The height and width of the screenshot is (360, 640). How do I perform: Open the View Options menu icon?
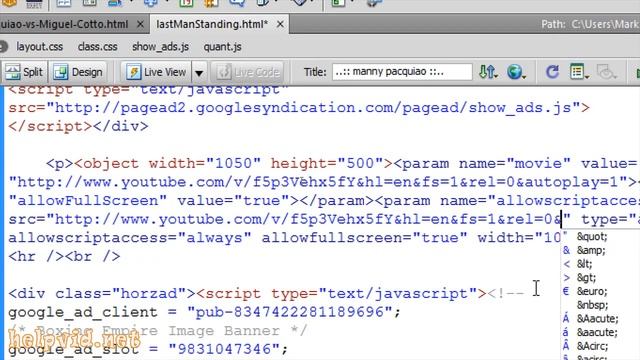(x=579, y=72)
